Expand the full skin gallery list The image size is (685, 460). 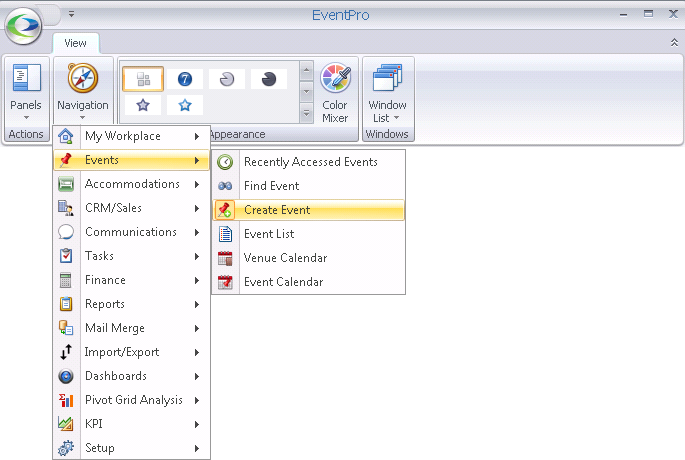pyautogui.click(x=307, y=113)
